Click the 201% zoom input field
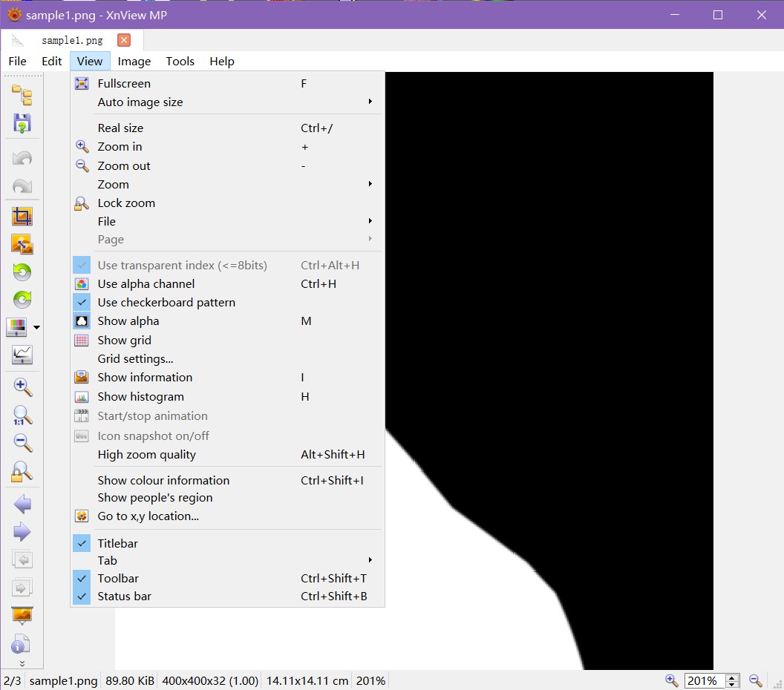Screen dimensions: 784x690 pyautogui.click(x=705, y=680)
